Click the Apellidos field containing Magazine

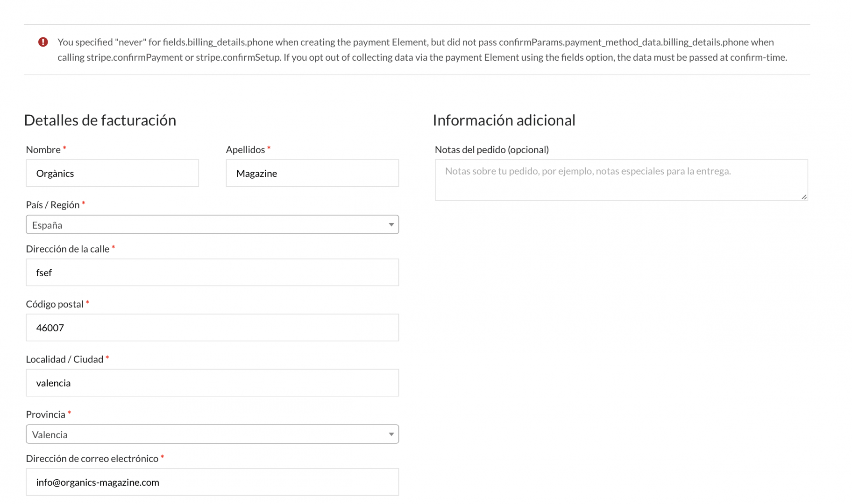312,173
